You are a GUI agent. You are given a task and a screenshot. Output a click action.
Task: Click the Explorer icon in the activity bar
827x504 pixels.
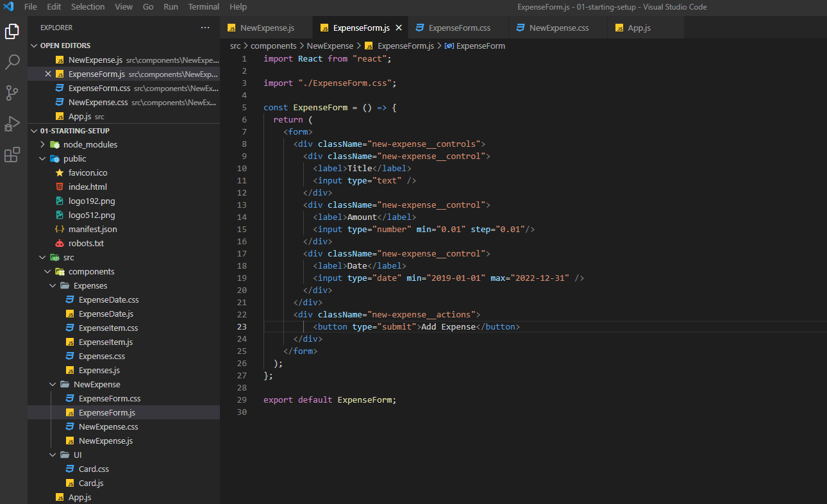pyautogui.click(x=12, y=30)
